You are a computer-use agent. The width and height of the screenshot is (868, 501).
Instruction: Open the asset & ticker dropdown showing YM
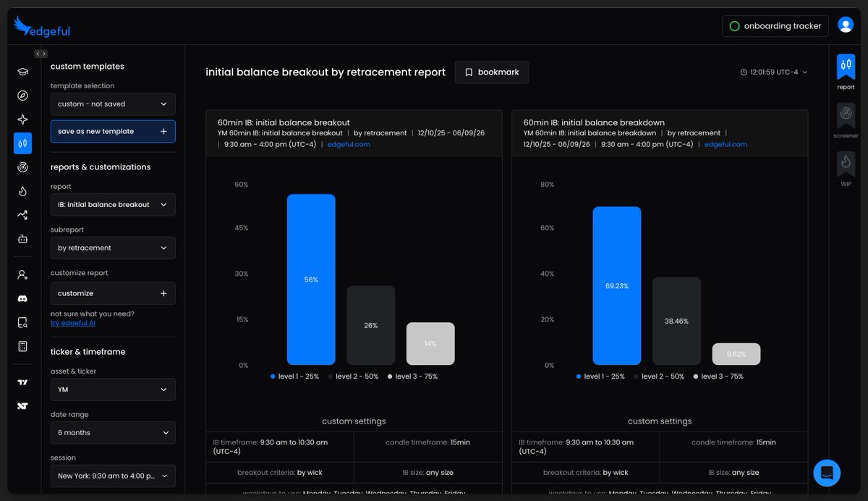tap(113, 390)
